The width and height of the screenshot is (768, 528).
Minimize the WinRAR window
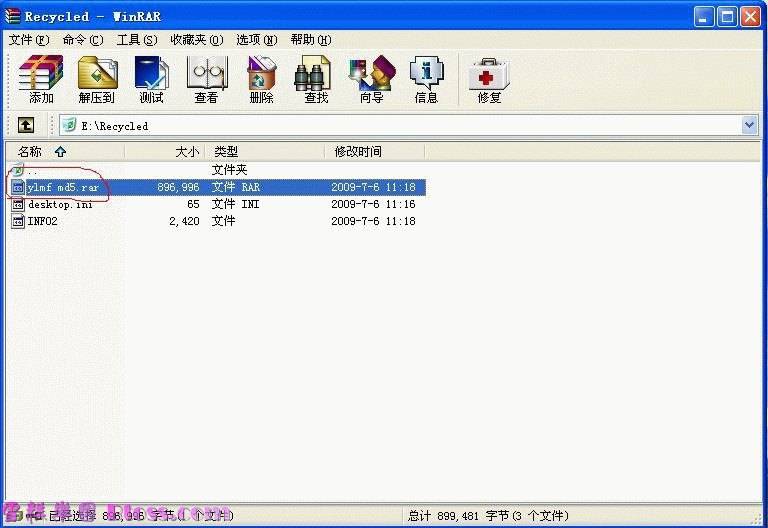coord(704,17)
